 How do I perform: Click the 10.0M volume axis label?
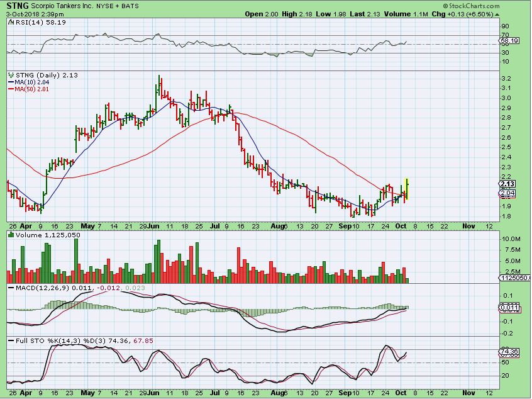[511, 239]
